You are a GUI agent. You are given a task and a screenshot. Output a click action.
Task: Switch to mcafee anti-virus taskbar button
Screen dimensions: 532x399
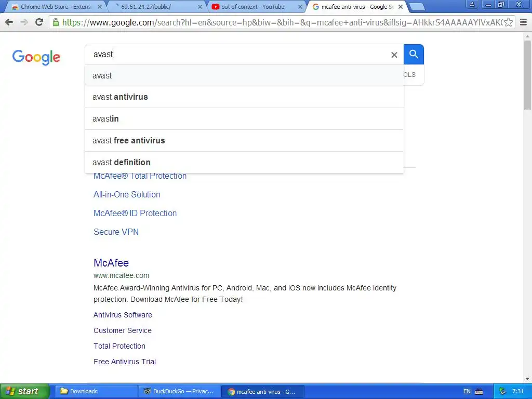point(262,392)
